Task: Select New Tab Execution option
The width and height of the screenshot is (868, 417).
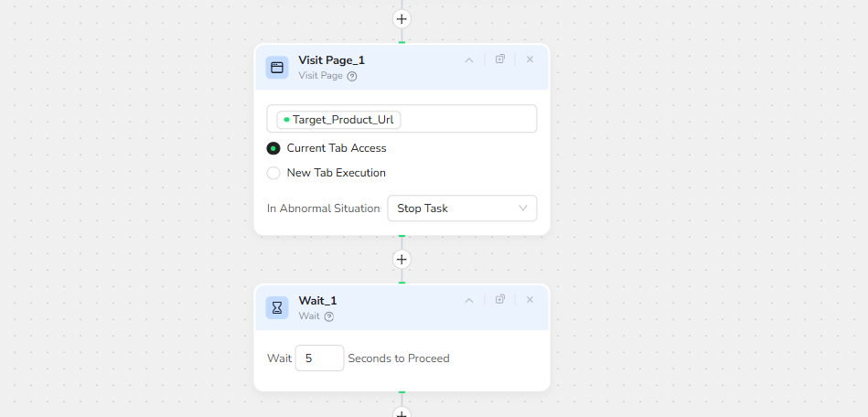Action: [273, 173]
